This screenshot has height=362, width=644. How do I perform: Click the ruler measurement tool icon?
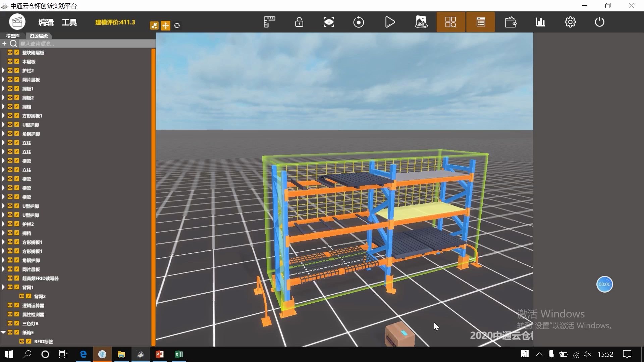[269, 22]
